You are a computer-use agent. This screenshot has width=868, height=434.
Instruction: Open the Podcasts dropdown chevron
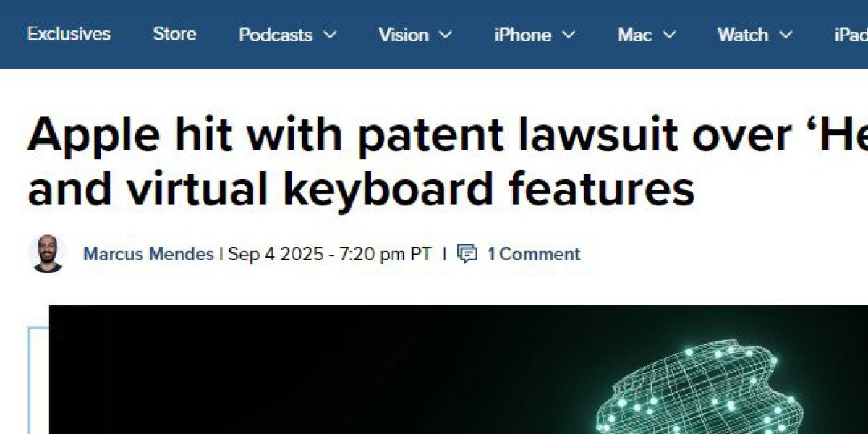tap(330, 35)
